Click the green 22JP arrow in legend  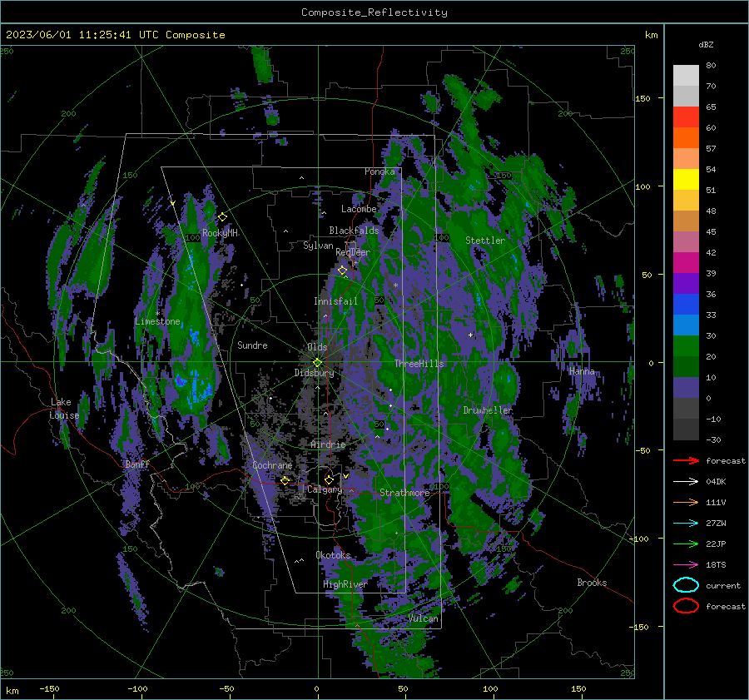[686, 544]
